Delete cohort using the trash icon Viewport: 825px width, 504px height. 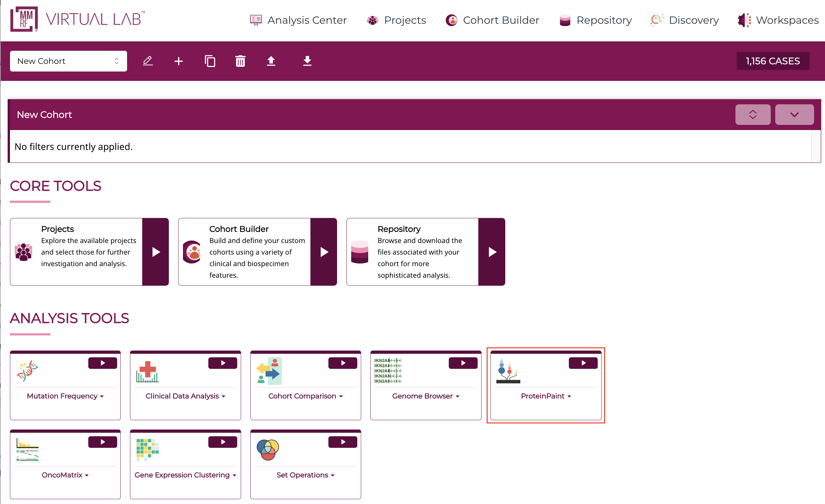tap(240, 61)
